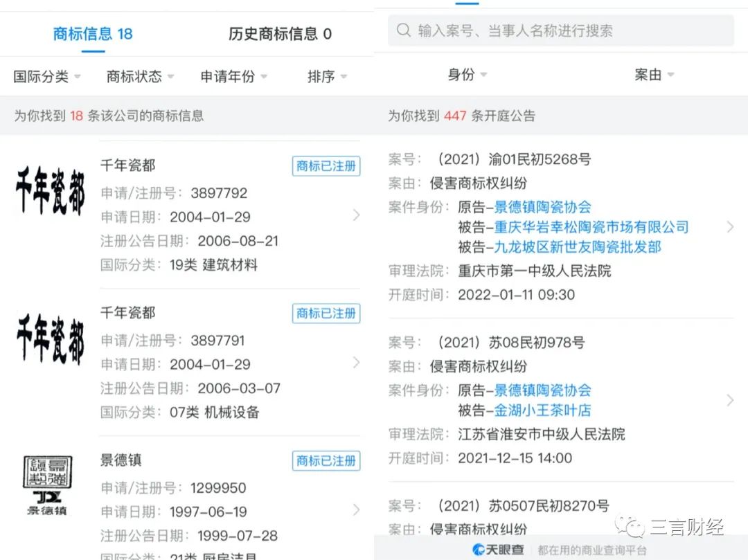748x560 pixels.
Task: Select court 重庆市第一中级人民法院
Action: [535, 271]
